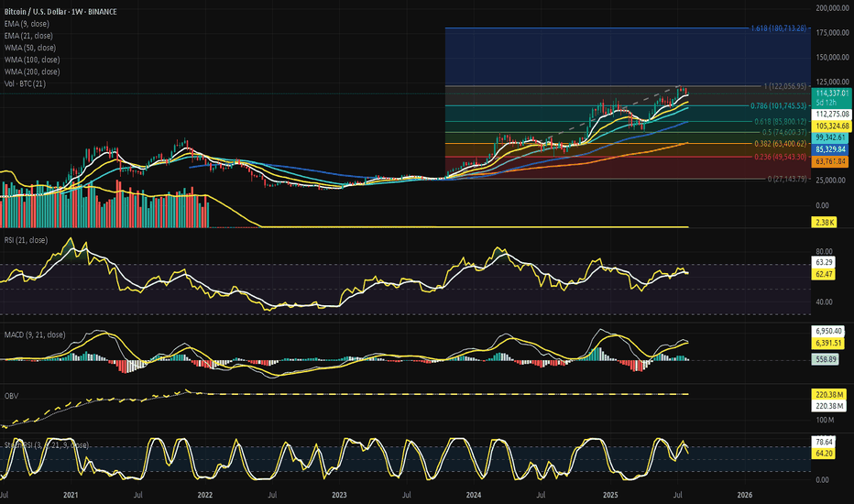Select the WMA (50, close) indicator legend
The height and width of the screenshot is (504, 854).
30,48
